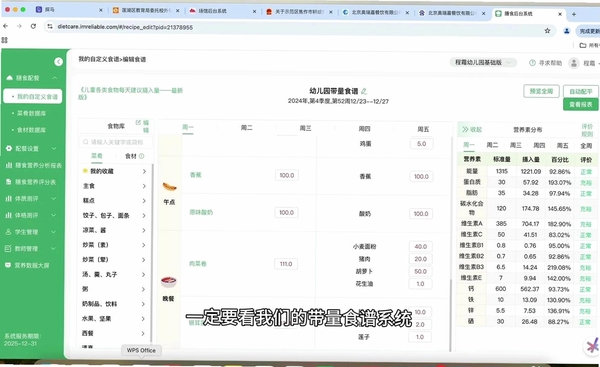
Task: Click the 营养数据大屏 screen icon
Action: click(x=8, y=265)
